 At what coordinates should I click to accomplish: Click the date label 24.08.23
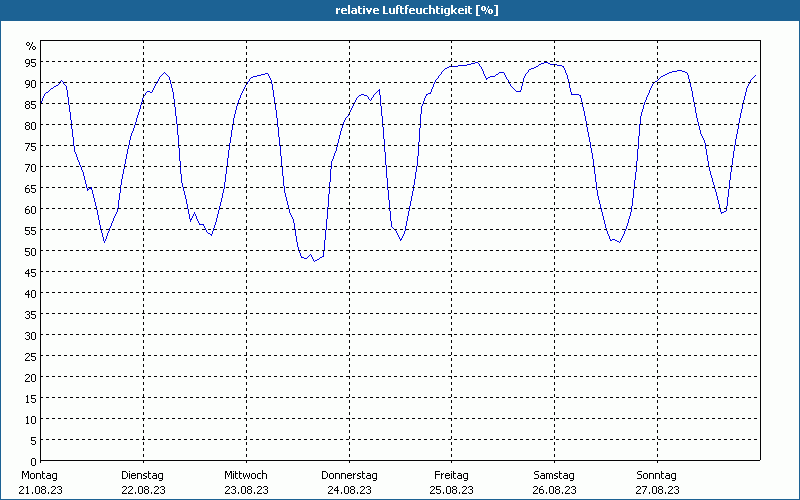349,490
